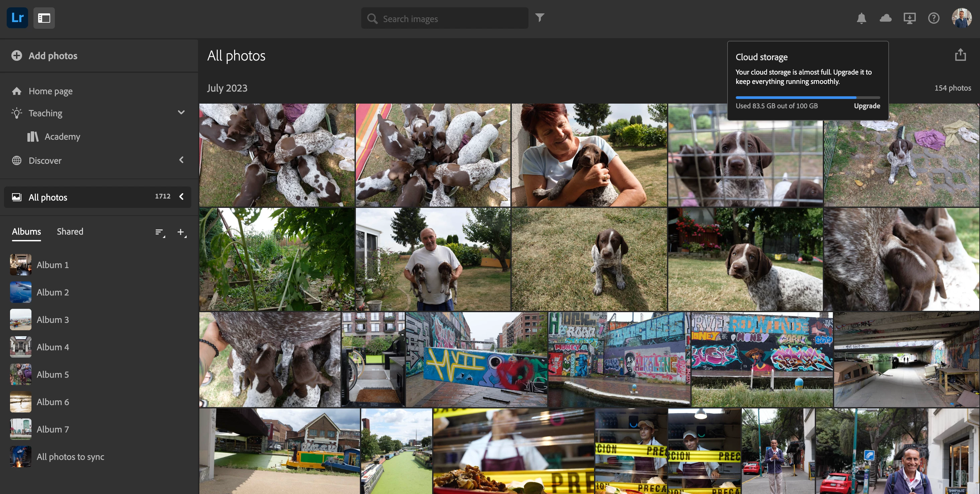Screen dimensions: 980x494
Task: Open the help question mark icon
Action: pos(933,18)
